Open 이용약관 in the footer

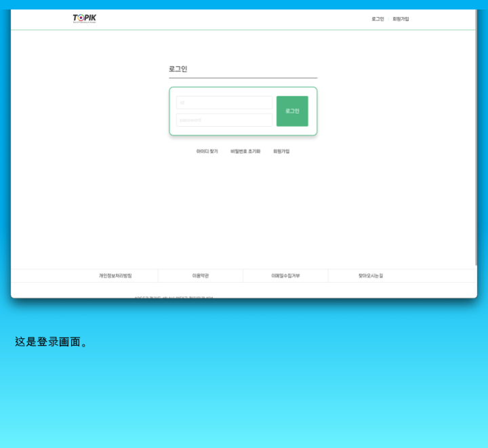[x=201, y=276]
